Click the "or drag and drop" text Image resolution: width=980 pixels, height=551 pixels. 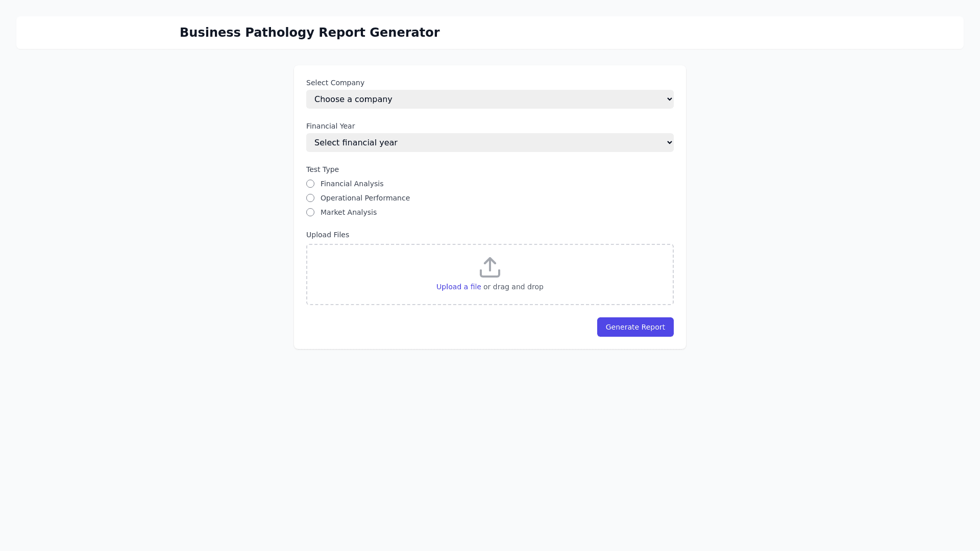coord(513,287)
